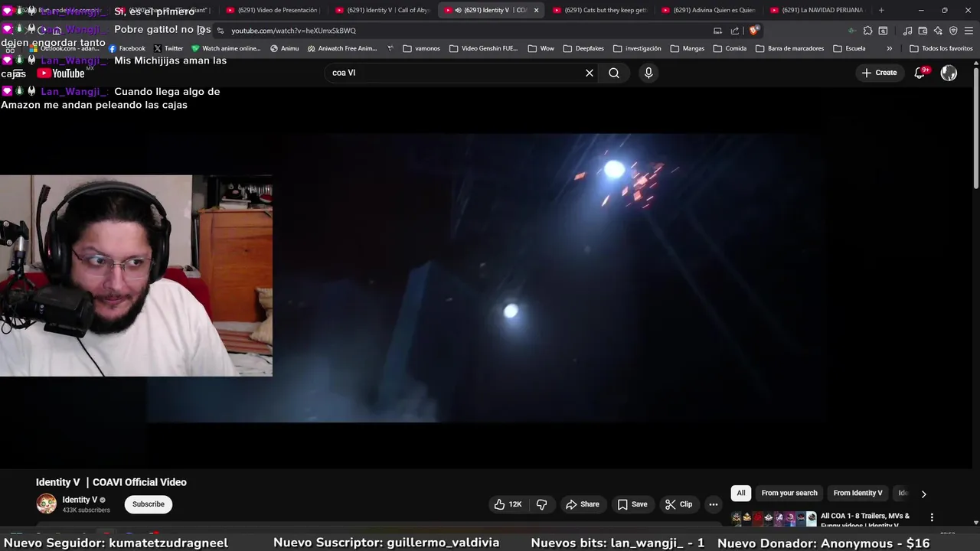Expand the Escuela bookmarks folder

point(849,48)
